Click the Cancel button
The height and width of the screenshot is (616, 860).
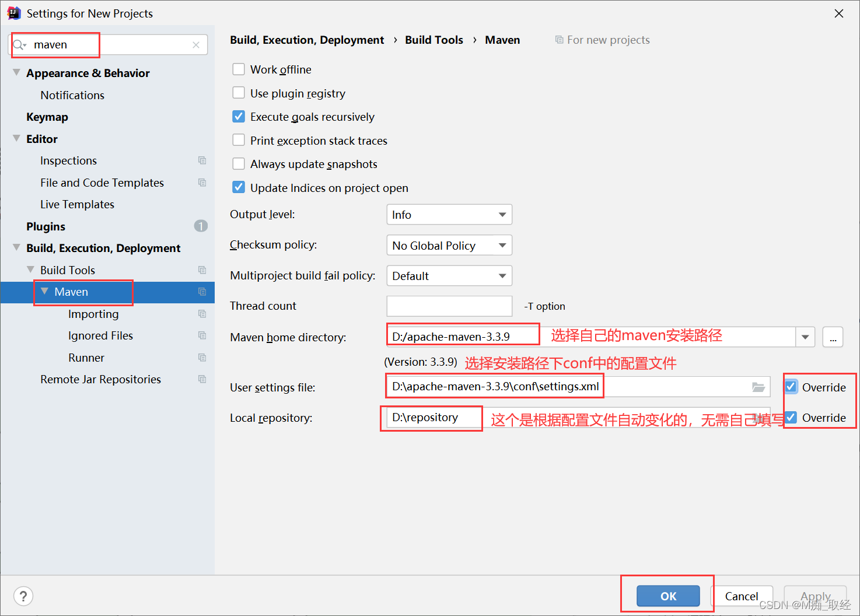tap(742, 596)
